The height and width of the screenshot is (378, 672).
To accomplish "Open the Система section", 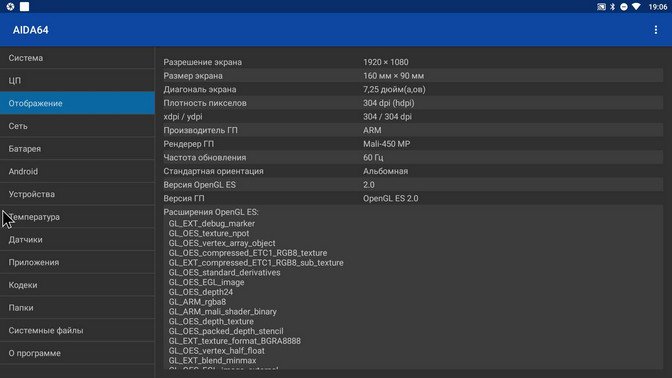I will tap(77, 58).
